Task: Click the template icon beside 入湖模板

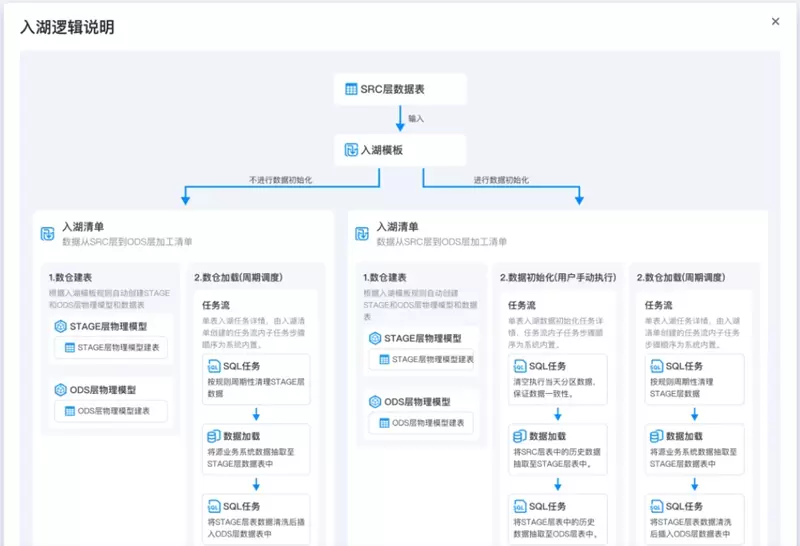Action: [351, 150]
